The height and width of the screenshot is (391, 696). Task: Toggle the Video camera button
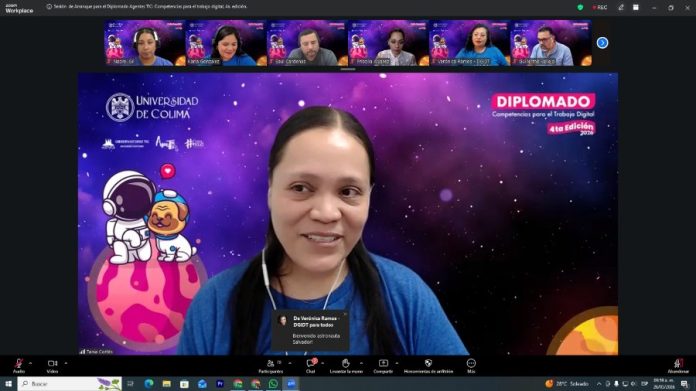tap(52, 366)
